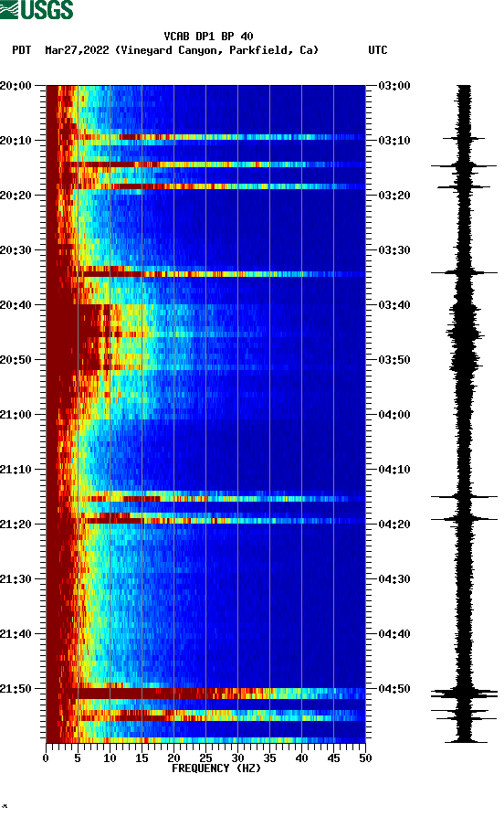Click the '35' frequency axis tick label

(270, 758)
